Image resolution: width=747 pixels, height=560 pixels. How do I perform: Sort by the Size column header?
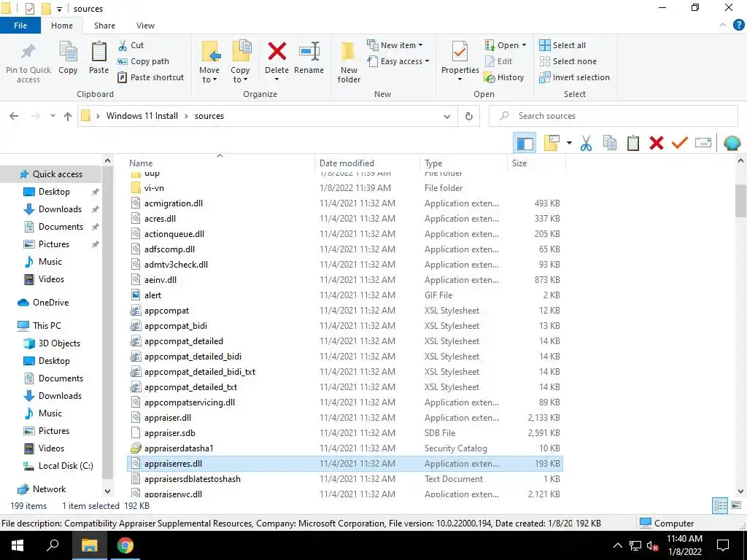pyautogui.click(x=519, y=163)
